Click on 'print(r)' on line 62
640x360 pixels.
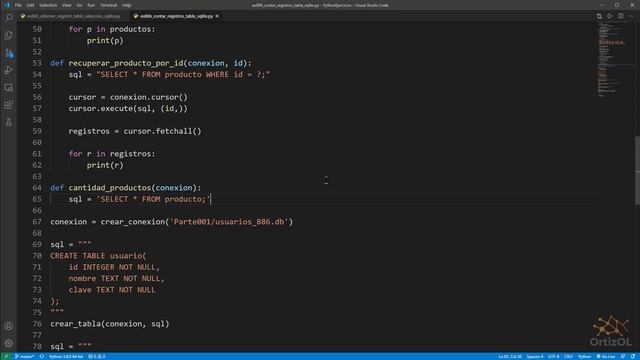tap(105, 165)
